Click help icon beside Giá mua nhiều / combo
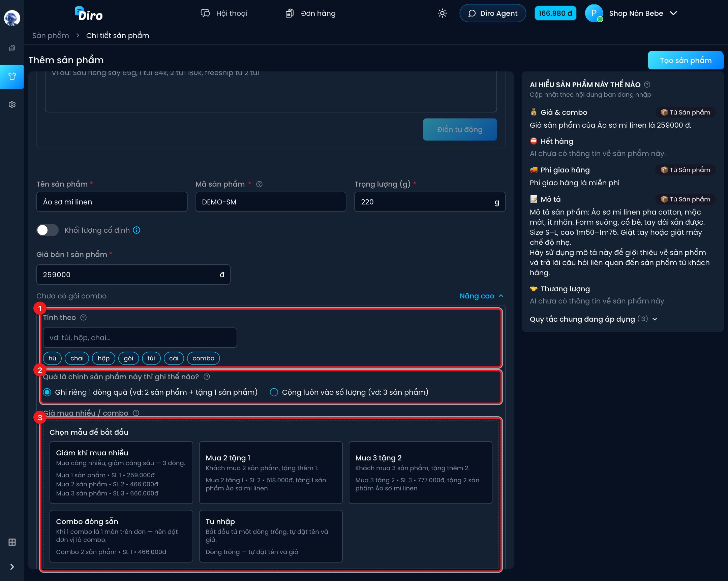 [x=136, y=413]
